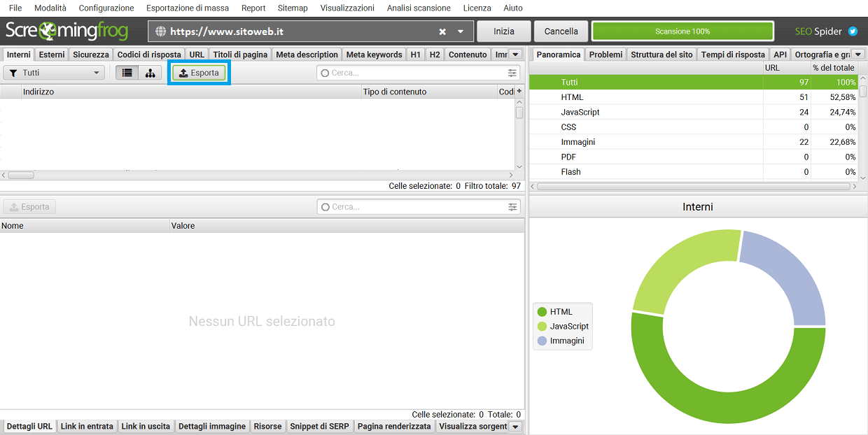Expand hidden tabs with the overflow arrow near Visualizza sorgente
The width and height of the screenshot is (868, 435).
coord(515,426)
